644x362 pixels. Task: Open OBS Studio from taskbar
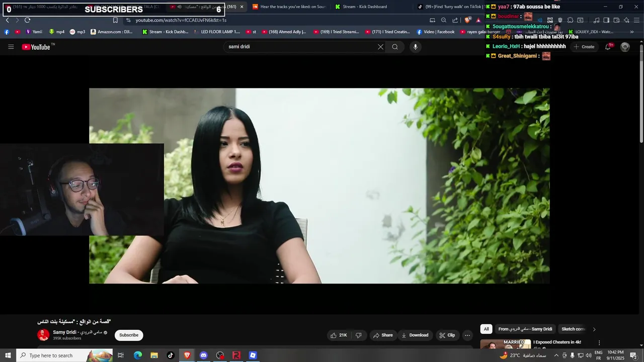(220, 355)
